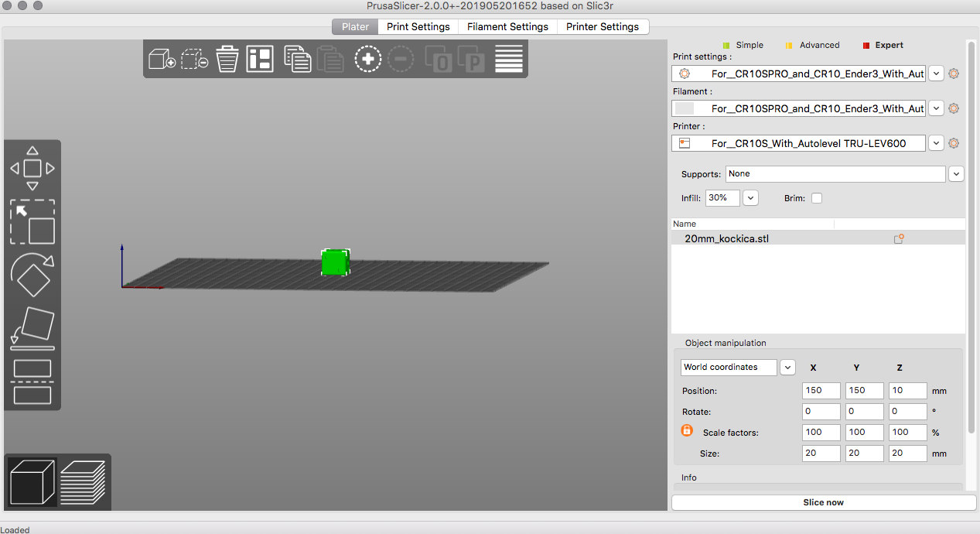This screenshot has width=980, height=534.
Task: Enable the Brim checkbox
Action: 817,198
